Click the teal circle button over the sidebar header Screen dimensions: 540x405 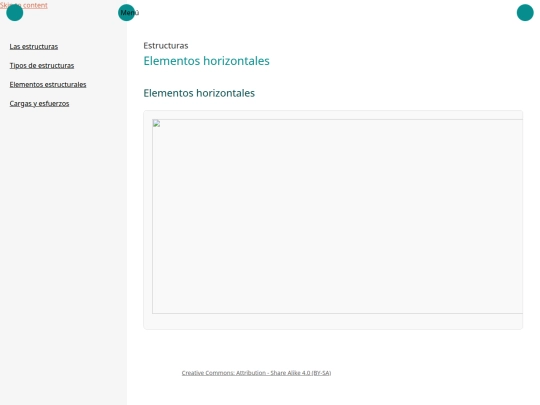[x=14, y=13]
